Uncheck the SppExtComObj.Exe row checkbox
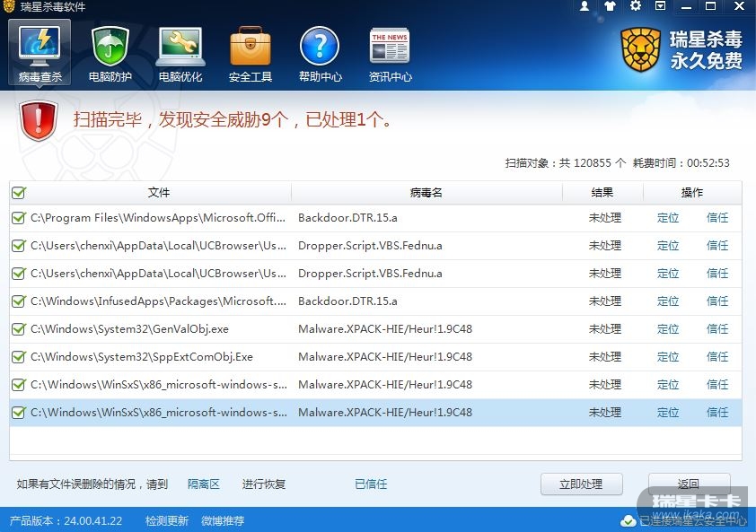Viewport: 756px width, 532px height. 19,357
